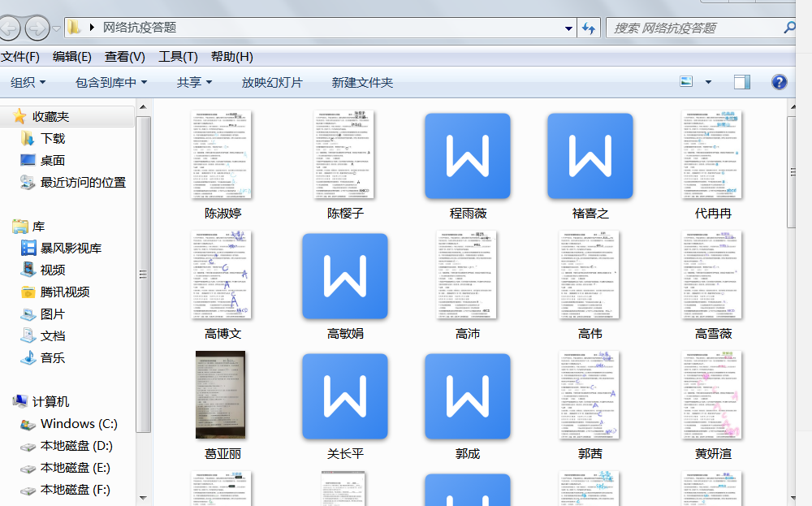This screenshot has height=506, width=812.
Task: Click the 放映幻灯片 button
Action: [272, 82]
